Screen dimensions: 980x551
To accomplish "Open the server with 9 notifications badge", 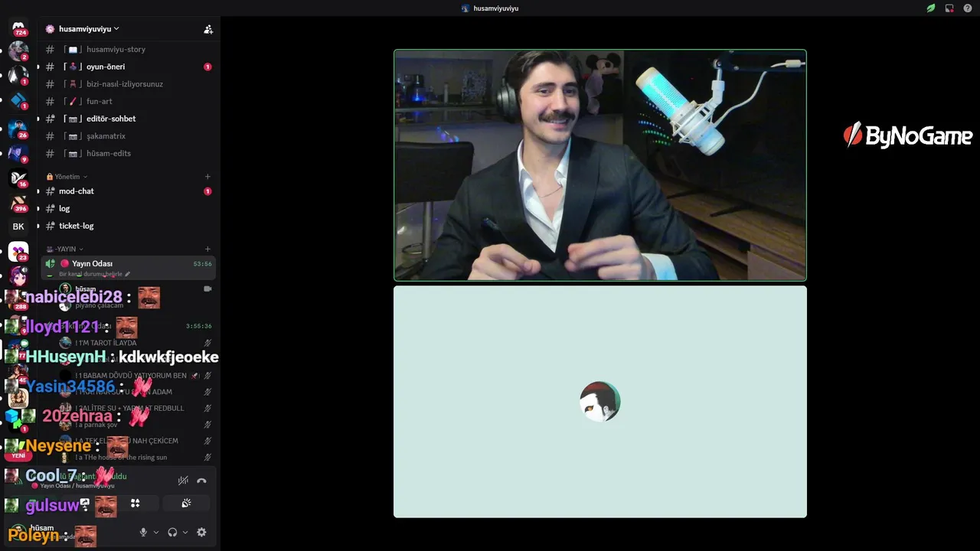I will pyautogui.click(x=18, y=153).
